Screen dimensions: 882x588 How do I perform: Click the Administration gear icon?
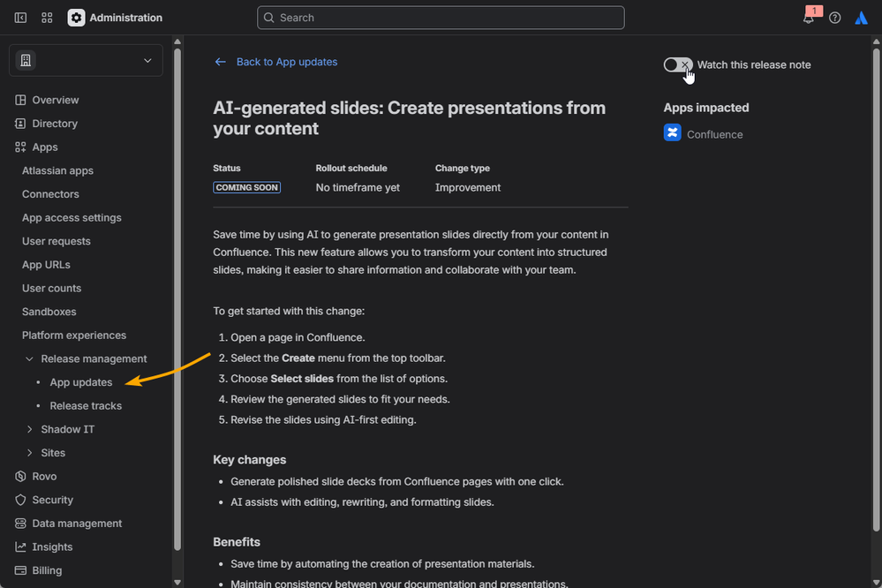(x=77, y=18)
